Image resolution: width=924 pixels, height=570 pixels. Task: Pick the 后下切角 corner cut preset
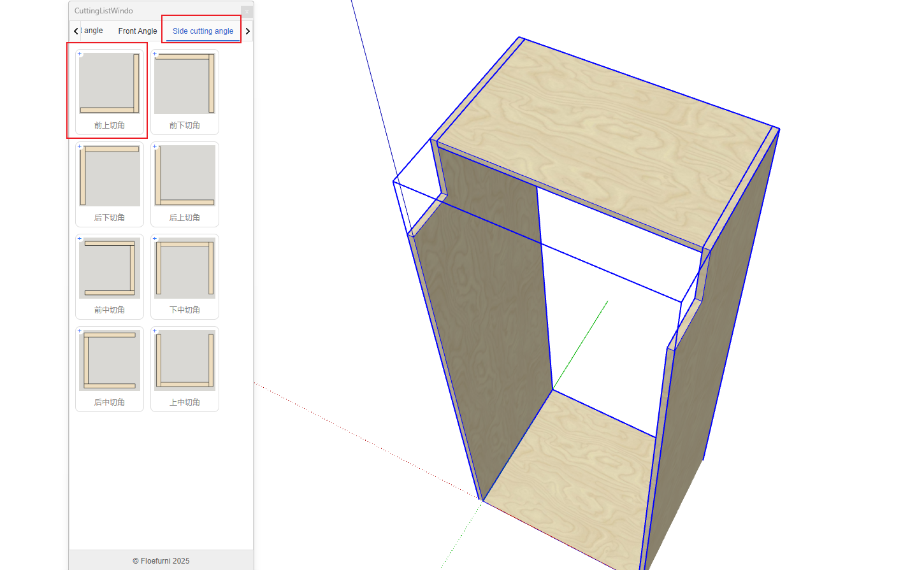[x=109, y=176]
